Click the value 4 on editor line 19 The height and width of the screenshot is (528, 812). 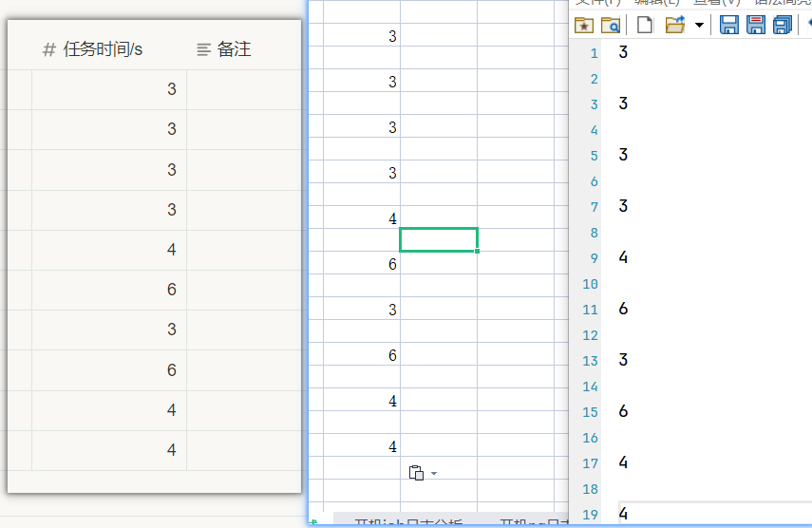pos(624,513)
